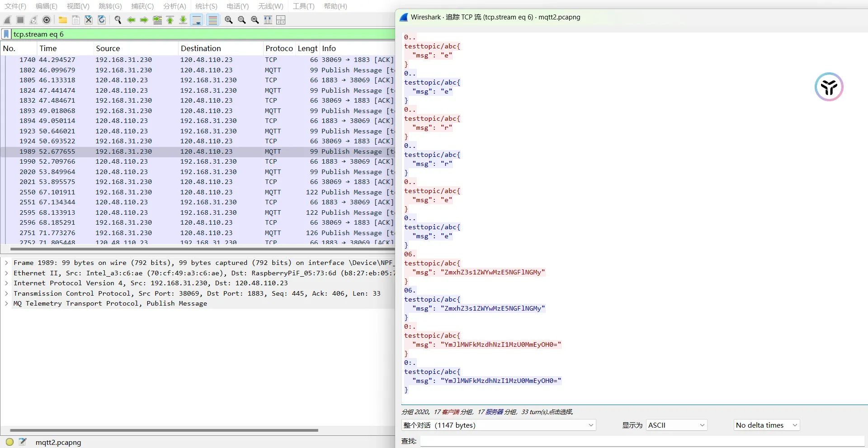The height and width of the screenshot is (448, 868).
Task: Toggle packet colorization rules button
Action: (212, 20)
